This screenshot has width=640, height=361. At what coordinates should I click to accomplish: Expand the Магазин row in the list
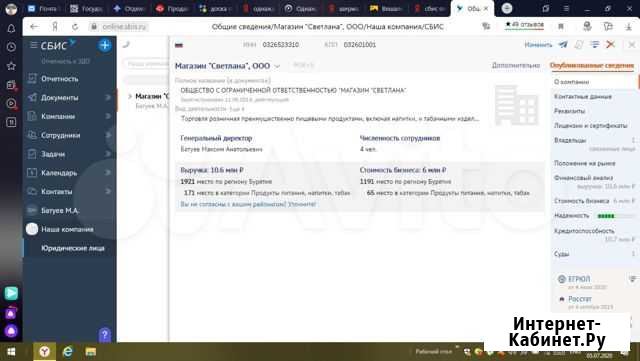point(130,96)
